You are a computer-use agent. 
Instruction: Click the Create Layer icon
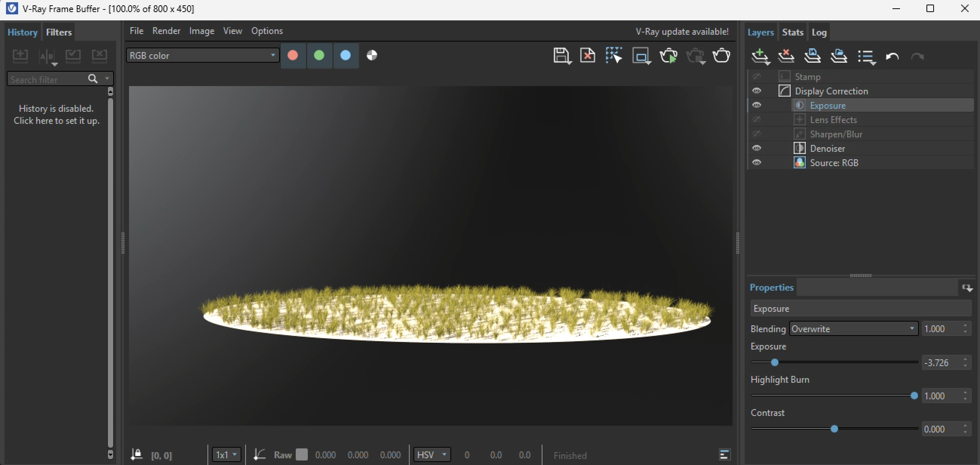(x=760, y=56)
